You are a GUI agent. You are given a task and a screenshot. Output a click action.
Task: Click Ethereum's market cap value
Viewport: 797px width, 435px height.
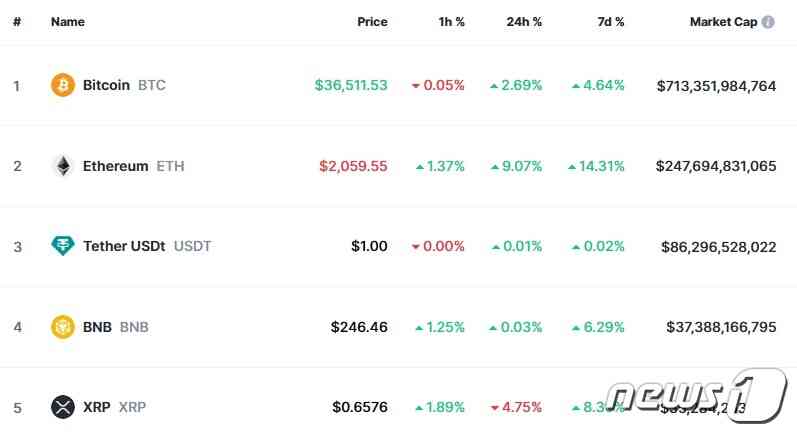click(716, 166)
